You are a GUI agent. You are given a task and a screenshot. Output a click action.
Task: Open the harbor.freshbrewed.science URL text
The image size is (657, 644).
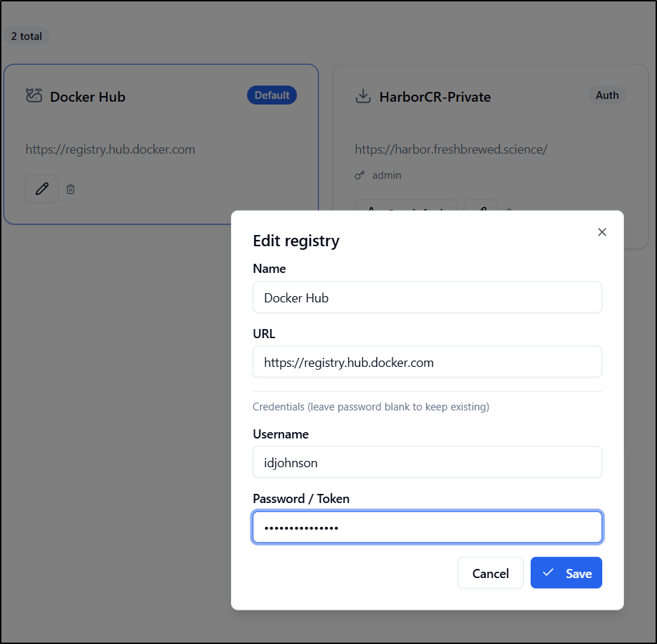tap(451, 149)
